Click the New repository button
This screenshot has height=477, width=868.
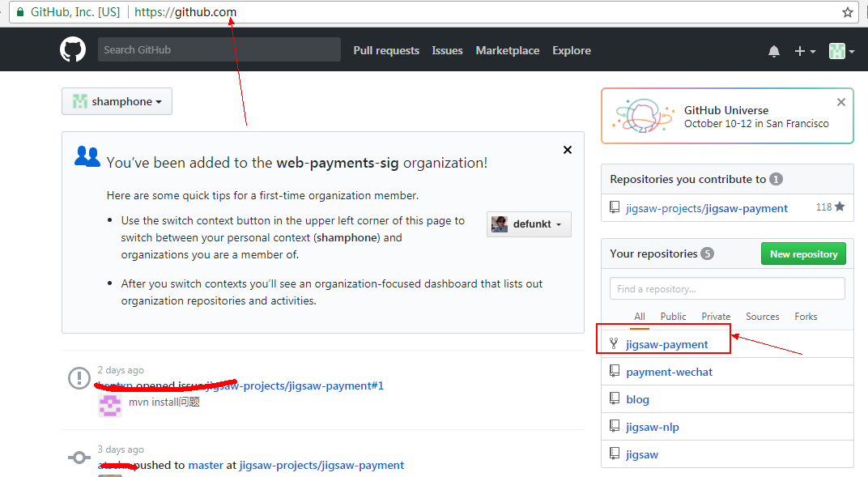803,254
